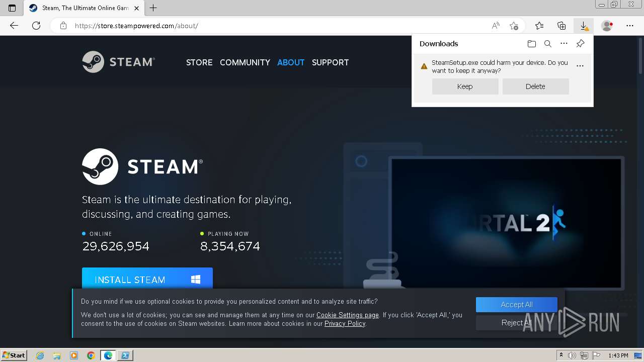The width and height of the screenshot is (644, 362).
Task: Select the Steam browser tab
Action: pos(84,8)
